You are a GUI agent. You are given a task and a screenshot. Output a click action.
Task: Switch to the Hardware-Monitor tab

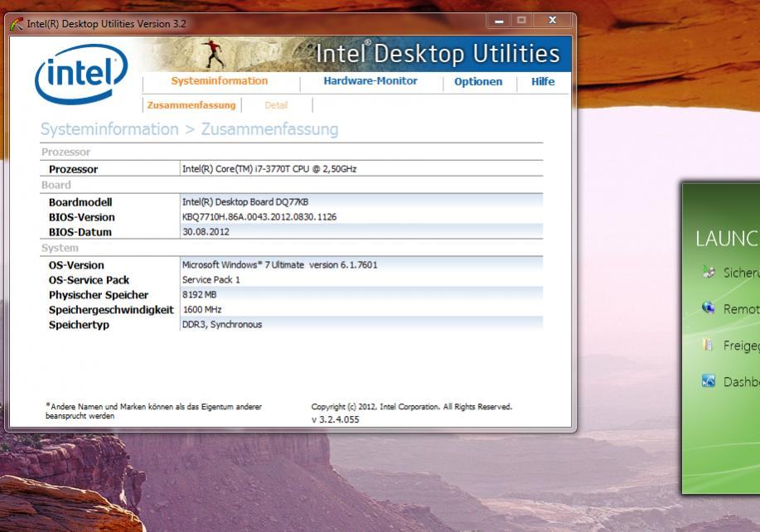(x=370, y=81)
